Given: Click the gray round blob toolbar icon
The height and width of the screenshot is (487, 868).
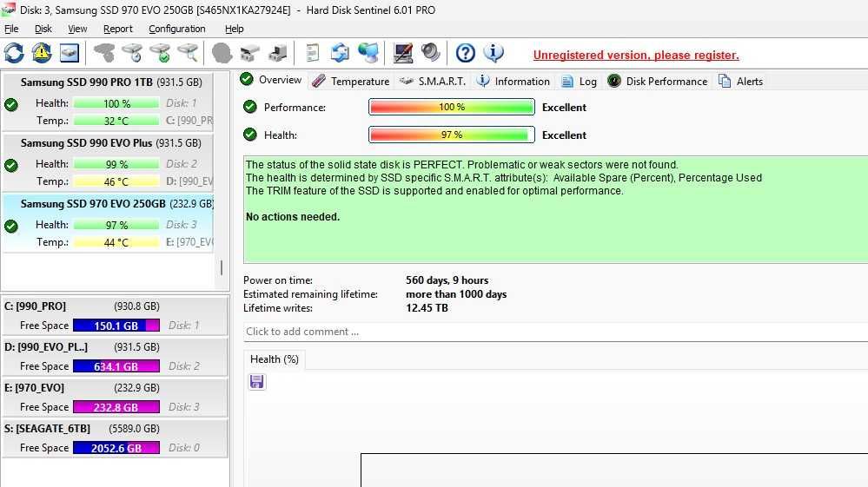Looking at the screenshot, I should (222, 53).
